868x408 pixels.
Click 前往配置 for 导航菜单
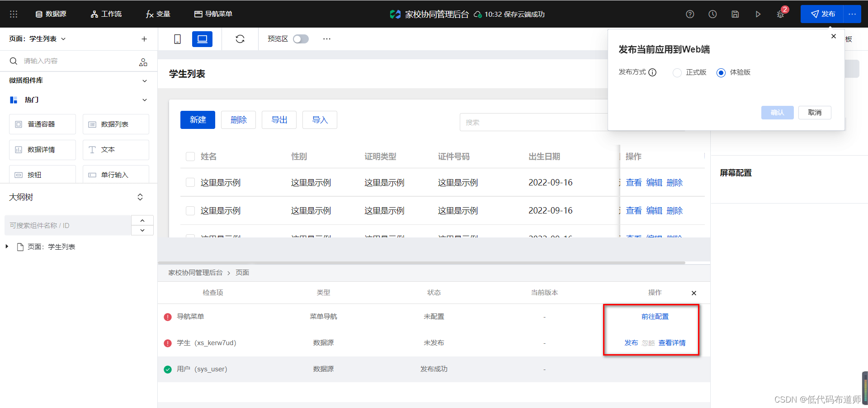tap(655, 317)
